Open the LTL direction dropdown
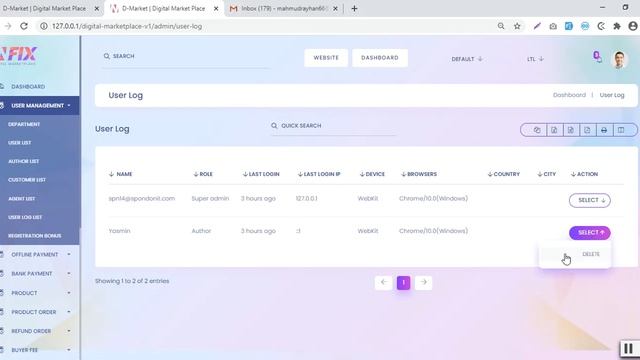The height and width of the screenshot is (360, 640). [535, 59]
